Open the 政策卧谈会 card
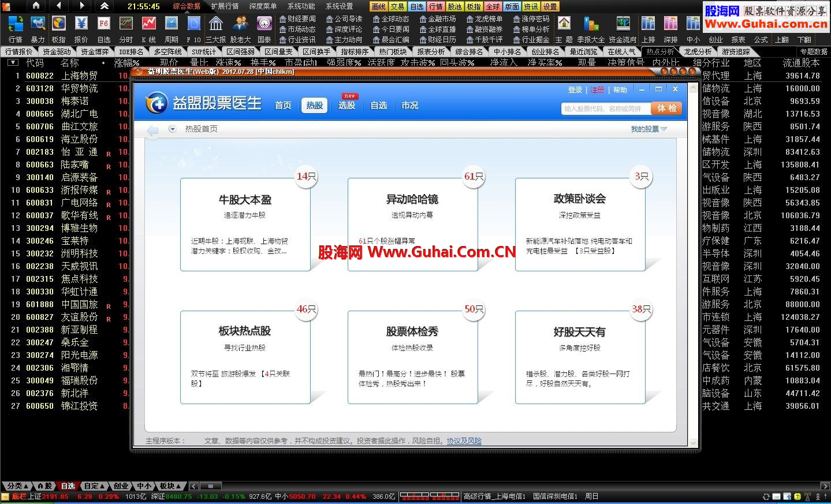831x504 pixels. [580, 225]
